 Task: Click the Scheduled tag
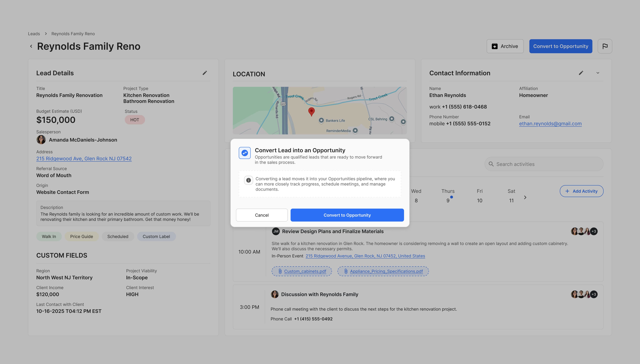click(118, 237)
